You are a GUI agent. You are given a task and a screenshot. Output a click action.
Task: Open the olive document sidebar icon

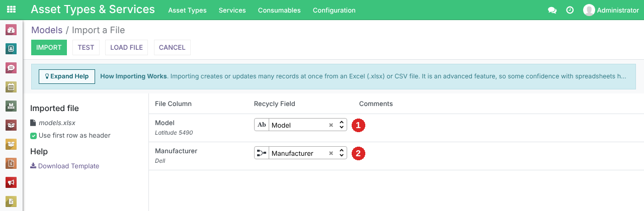tap(11, 201)
